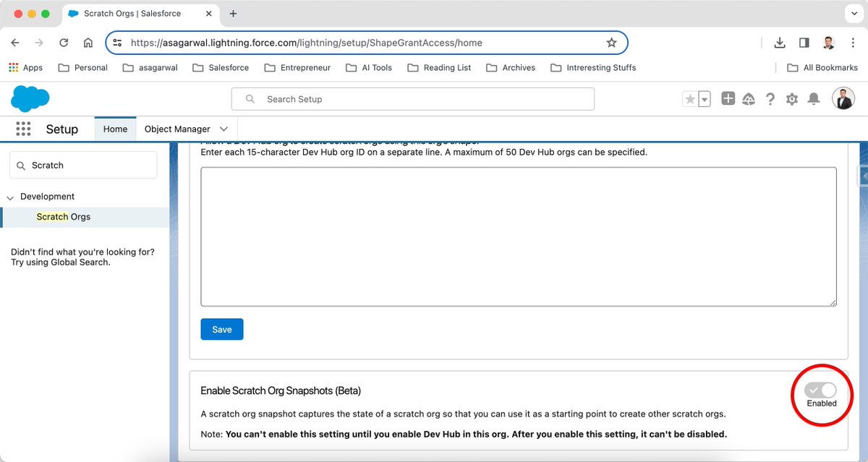Open the Favorites list dropdown arrow
This screenshot has width=868, height=462.
coord(705,99)
